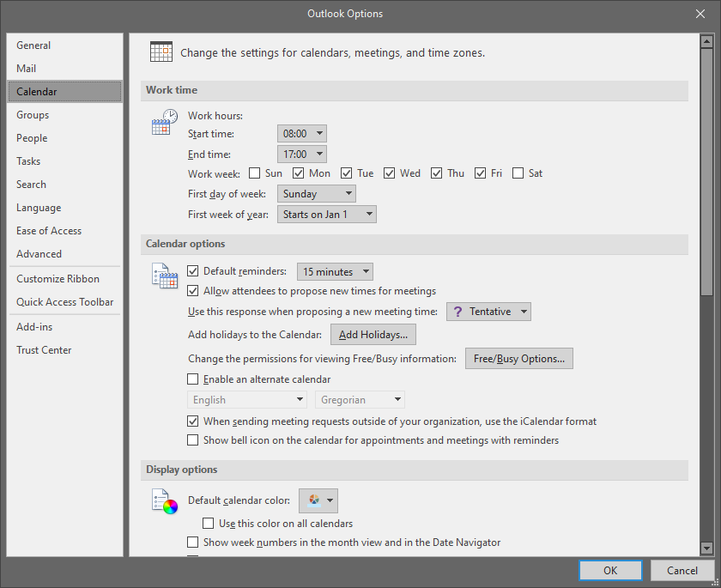
Task: Enable Sat in the work week
Action: coord(518,173)
